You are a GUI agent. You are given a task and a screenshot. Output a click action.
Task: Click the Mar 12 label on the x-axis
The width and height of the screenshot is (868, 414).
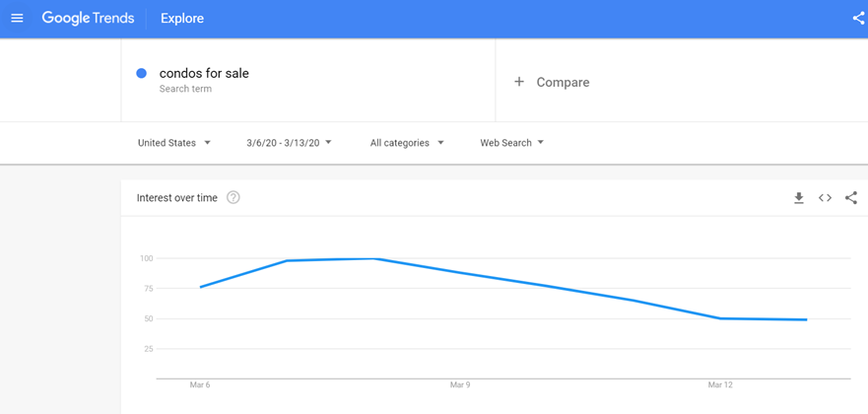pyautogui.click(x=720, y=384)
